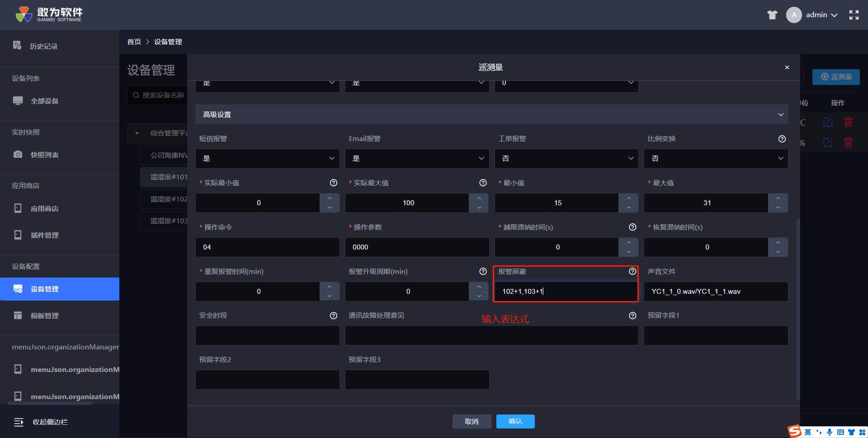Open the 工单报警 dropdown

[566, 159]
